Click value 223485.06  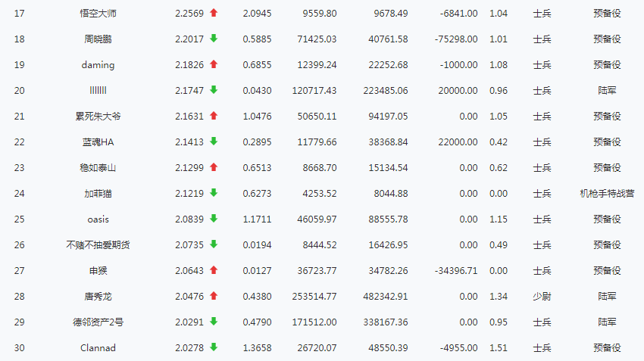(x=385, y=91)
